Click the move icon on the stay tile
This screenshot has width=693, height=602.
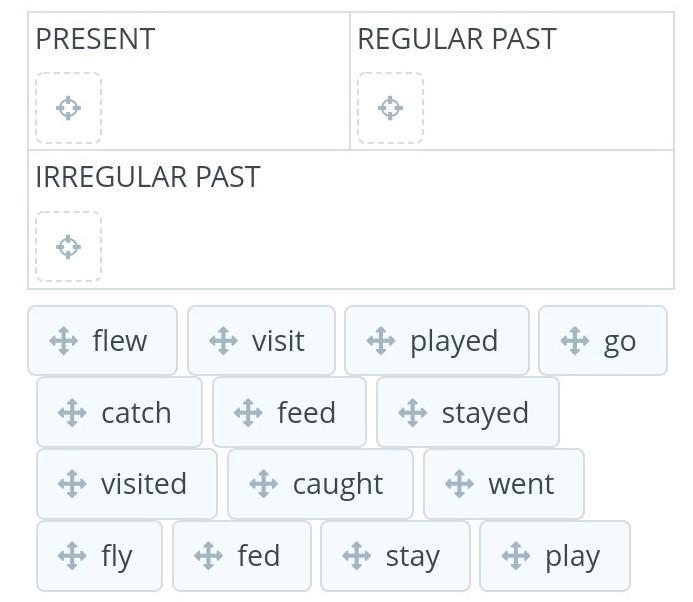[357, 556]
